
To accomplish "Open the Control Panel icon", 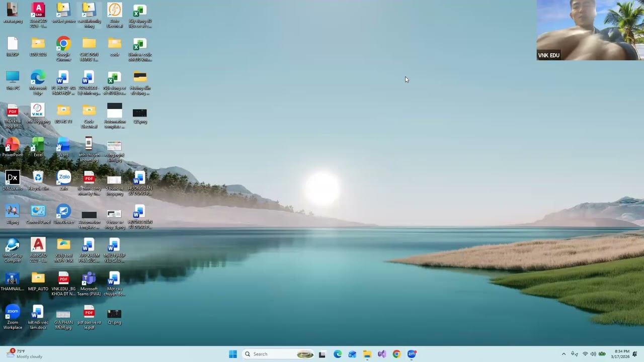I will click(38, 215).
